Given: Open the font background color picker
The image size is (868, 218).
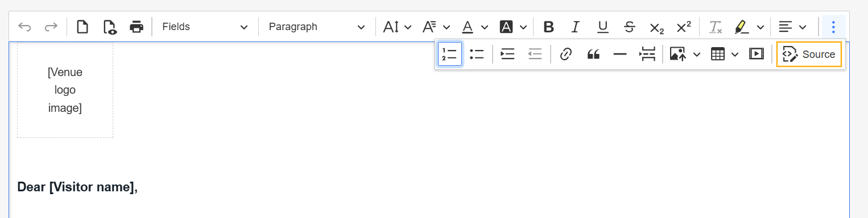Looking at the screenshot, I should 513,27.
